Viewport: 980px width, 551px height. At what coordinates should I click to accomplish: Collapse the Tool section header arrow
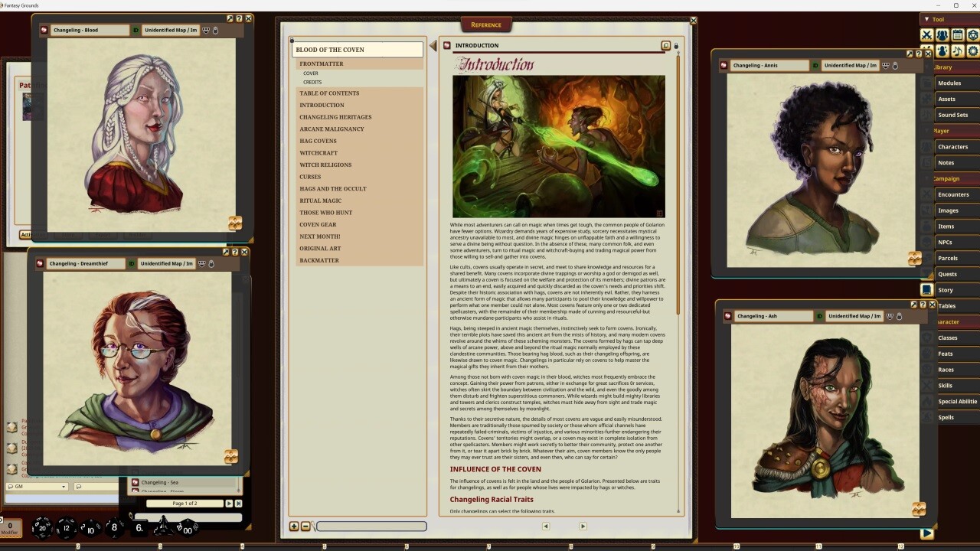click(926, 19)
